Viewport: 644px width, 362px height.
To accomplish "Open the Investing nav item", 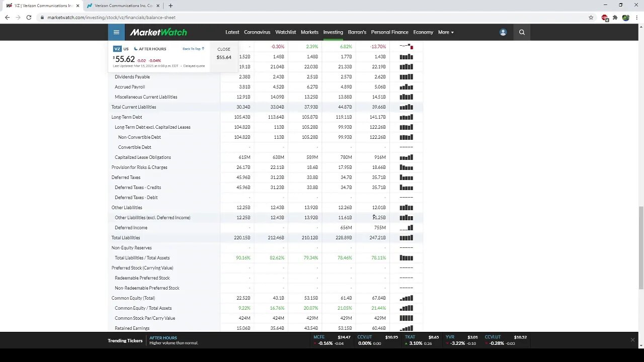I will [x=333, y=32].
